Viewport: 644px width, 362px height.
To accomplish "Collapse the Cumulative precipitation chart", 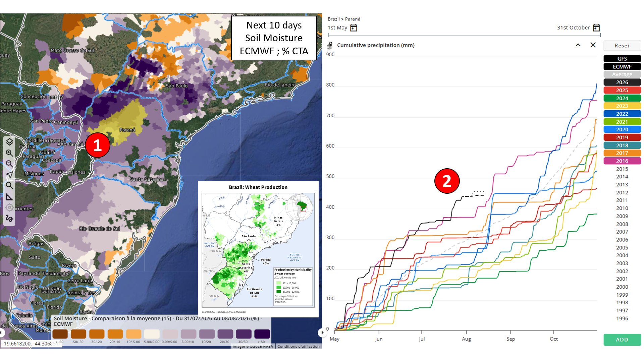I will point(578,45).
